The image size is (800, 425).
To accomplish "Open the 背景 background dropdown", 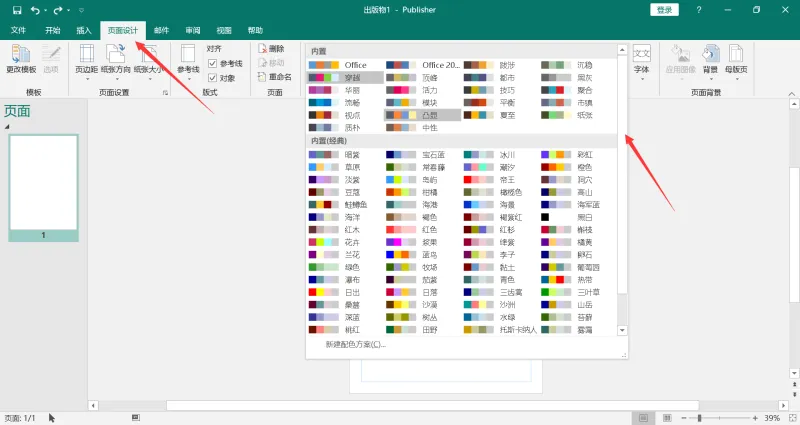I will click(710, 62).
